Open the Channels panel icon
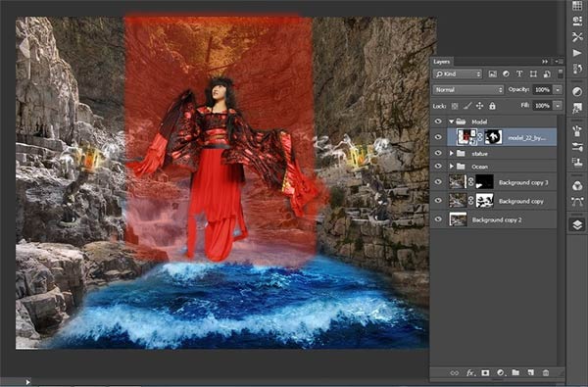Image resolution: width=588 pixels, height=387 pixels. click(577, 185)
